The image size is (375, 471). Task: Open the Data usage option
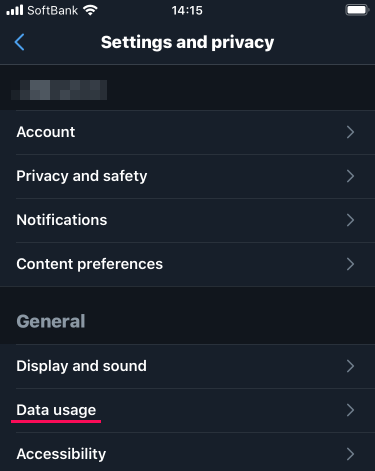[x=187, y=410]
